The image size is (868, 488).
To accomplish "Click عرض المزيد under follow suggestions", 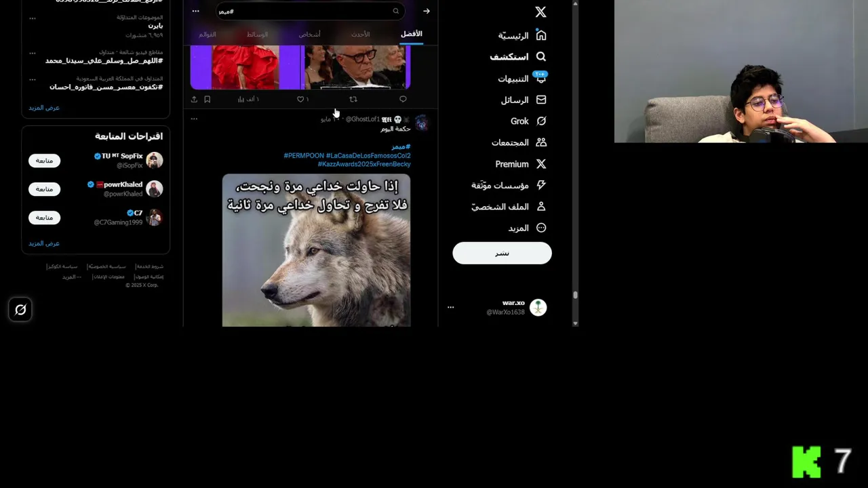I will [44, 243].
